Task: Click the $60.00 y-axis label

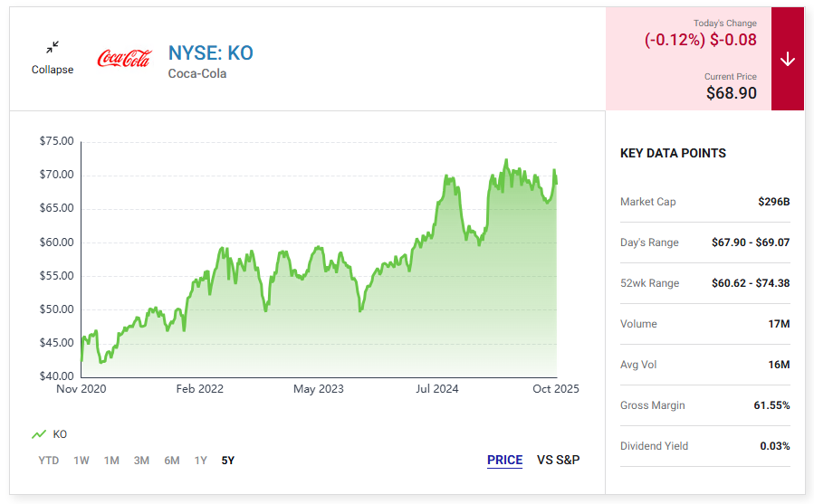Action: point(56,242)
